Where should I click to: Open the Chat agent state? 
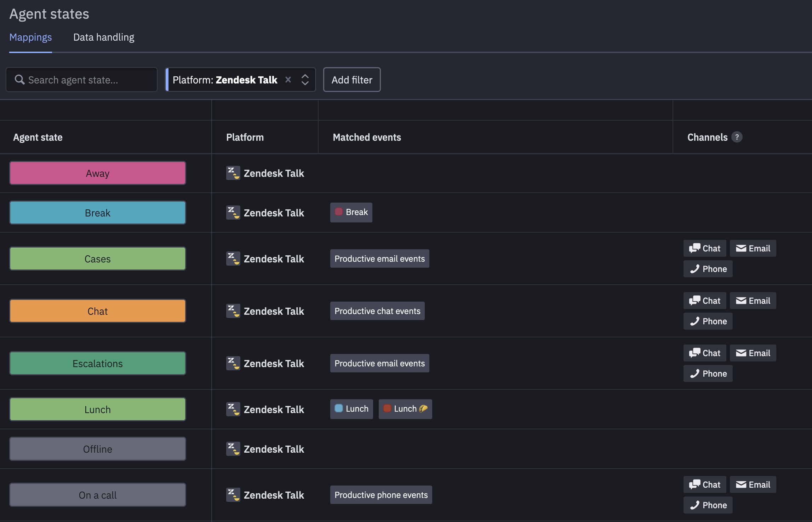[x=98, y=311]
